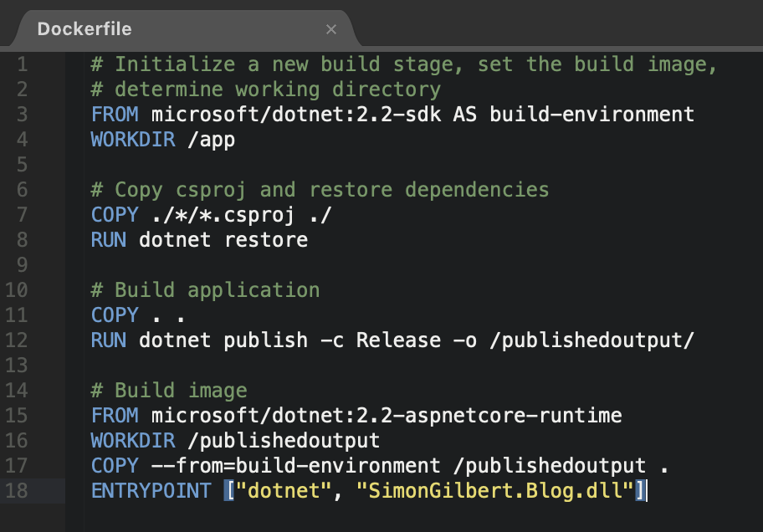Close the Dockerfile tab
The height and width of the screenshot is (532, 763).
pyautogui.click(x=331, y=29)
